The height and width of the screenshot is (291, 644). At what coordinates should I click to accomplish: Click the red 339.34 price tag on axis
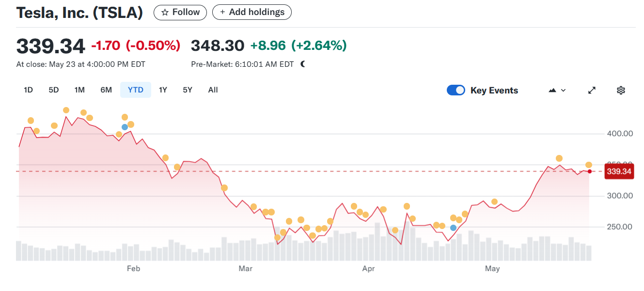click(x=619, y=171)
